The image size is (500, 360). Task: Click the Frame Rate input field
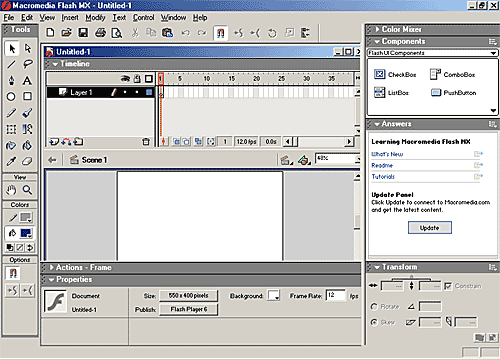[335, 295]
